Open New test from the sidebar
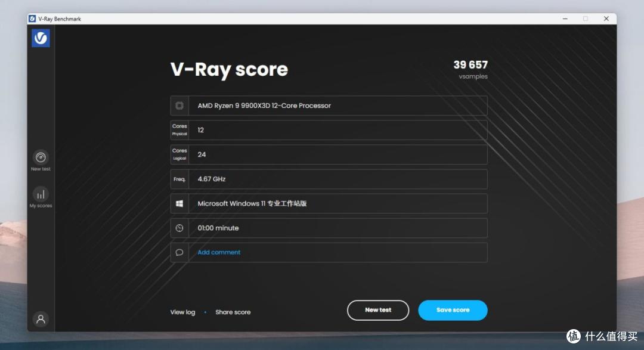644x350 pixels. 41,160
